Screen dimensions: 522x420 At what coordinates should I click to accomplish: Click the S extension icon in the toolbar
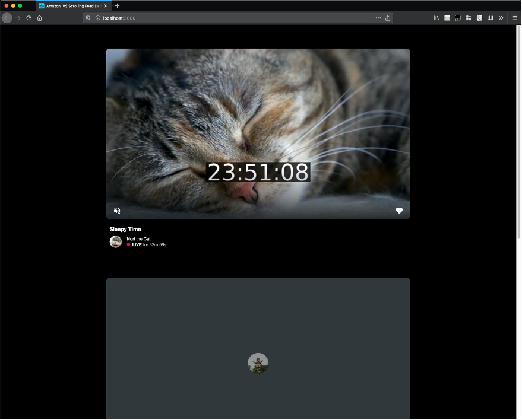click(479, 18)
